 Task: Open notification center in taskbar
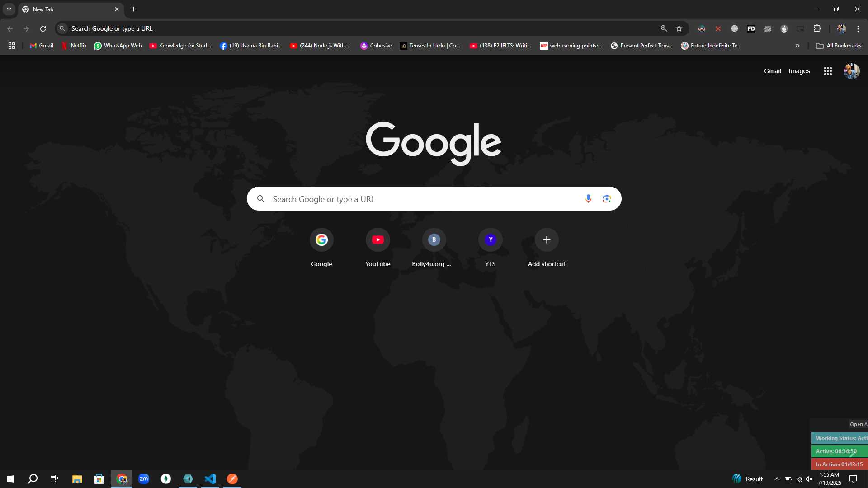tap(853, 479)
